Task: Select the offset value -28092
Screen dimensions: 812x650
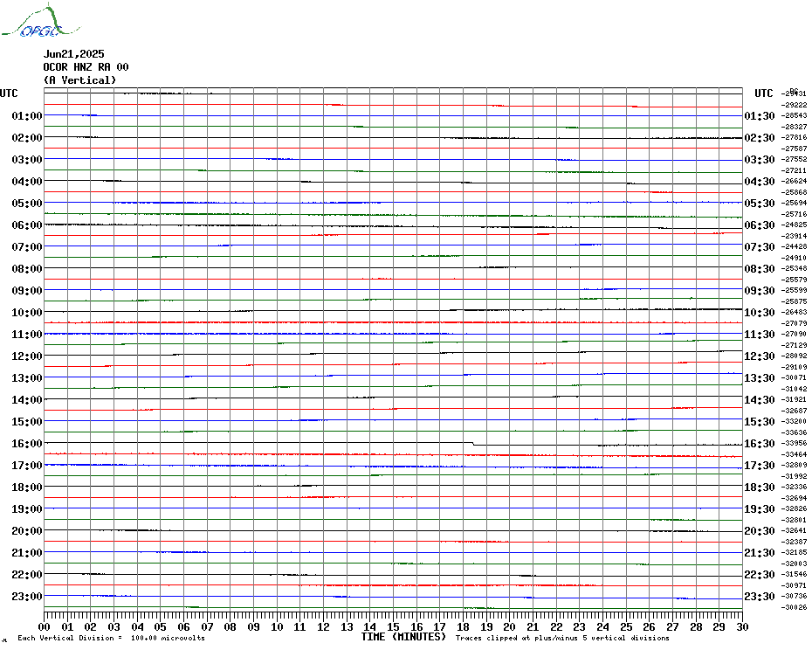Action: pos(795,356)
